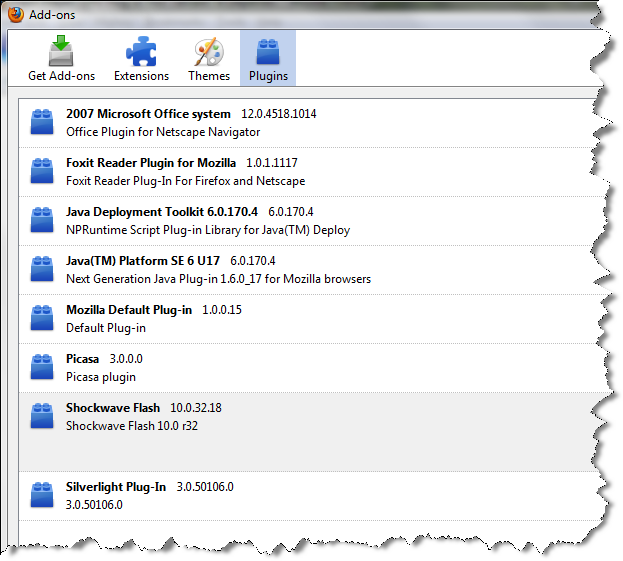623x561 pixels.
Task: Click the Next Generation Java Plug-in description
Action: pos(218,279)
